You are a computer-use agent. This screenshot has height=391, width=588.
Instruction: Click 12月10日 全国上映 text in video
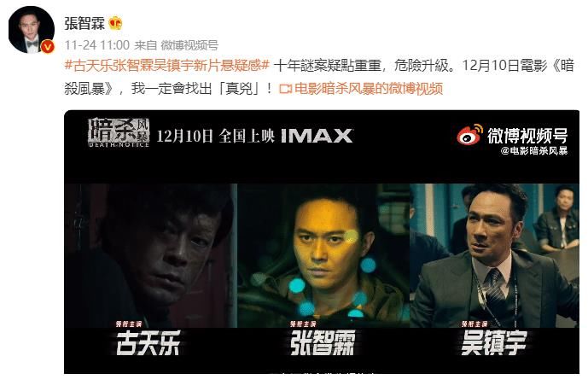click(x=216, y=136)
